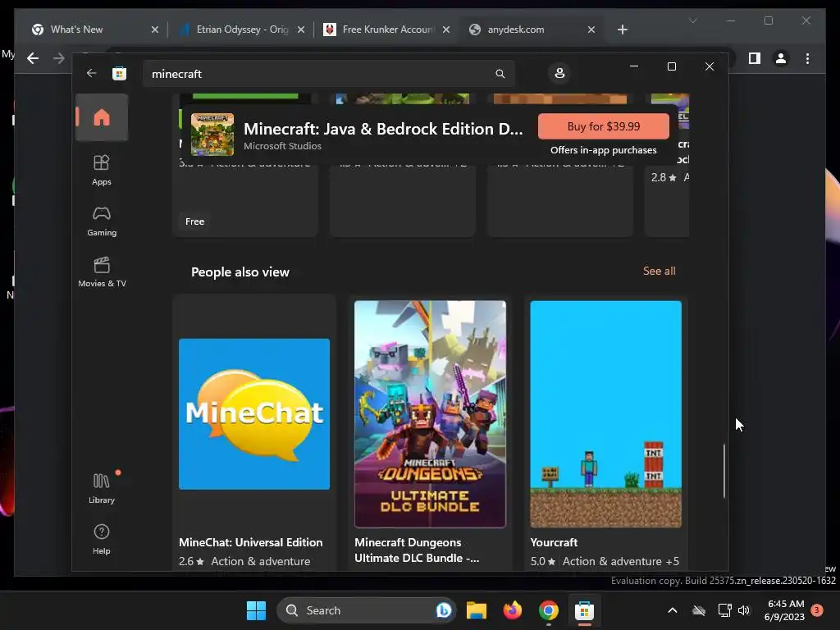Switch to the Etrian Odyssey Chrome tab
The width and height of the screenshot is (840, 630).
242,30
